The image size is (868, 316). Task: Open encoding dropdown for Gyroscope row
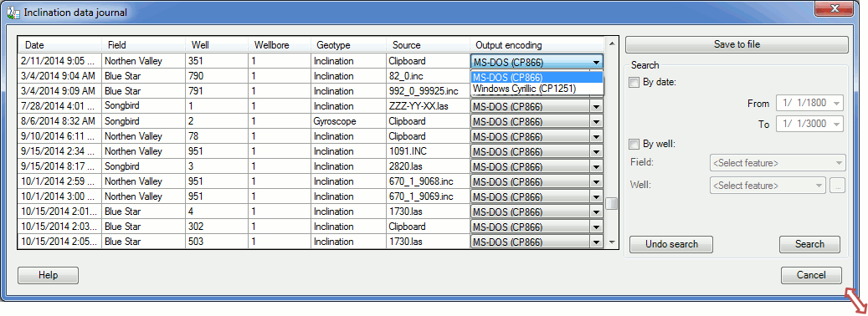(596, 121)
